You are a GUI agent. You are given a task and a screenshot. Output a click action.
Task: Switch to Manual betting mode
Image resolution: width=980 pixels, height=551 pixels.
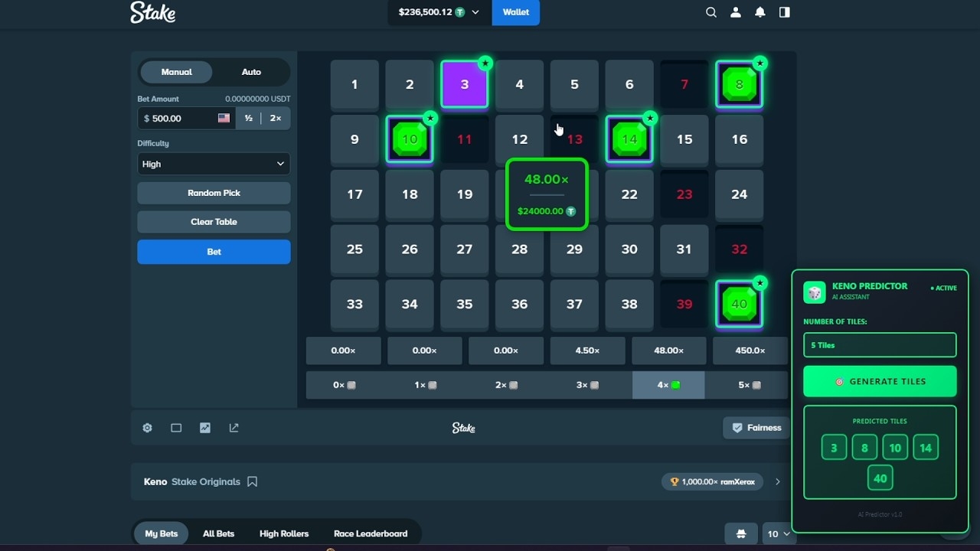click(176, 72)
